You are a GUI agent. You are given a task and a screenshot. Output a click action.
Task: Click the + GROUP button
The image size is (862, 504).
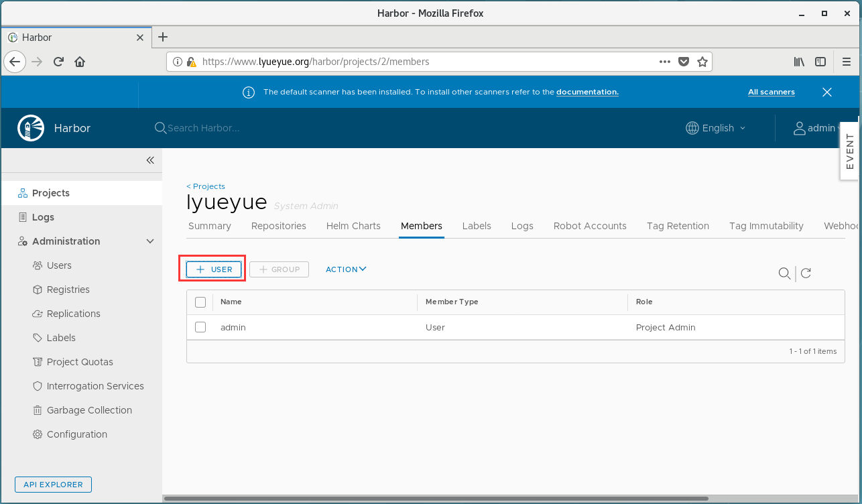279,269
